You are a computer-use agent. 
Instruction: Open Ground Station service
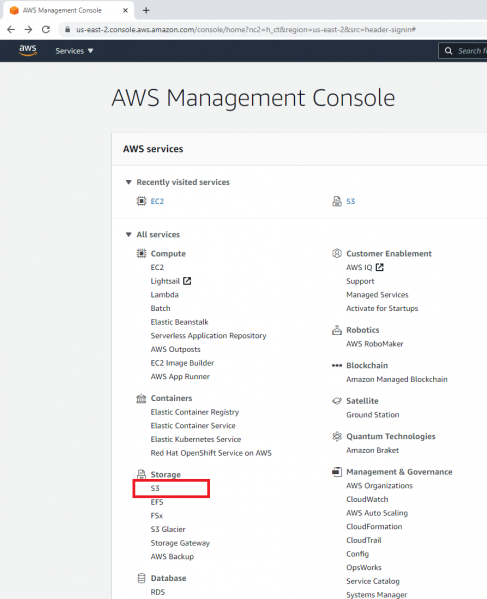click(x=373, y=415)
